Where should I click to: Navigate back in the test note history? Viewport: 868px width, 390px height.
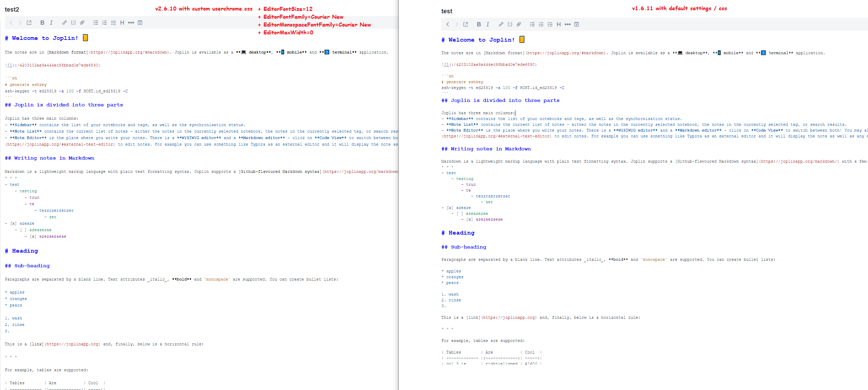coord(447,24)
